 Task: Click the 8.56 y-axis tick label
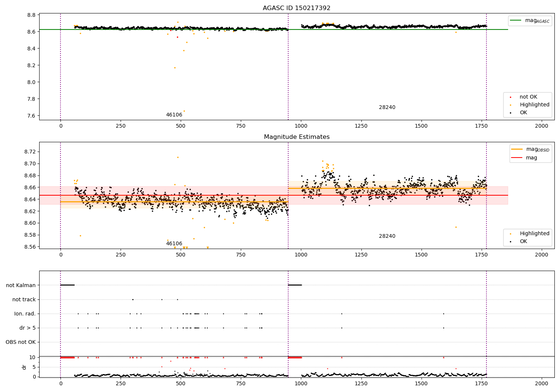pos(29,247)
